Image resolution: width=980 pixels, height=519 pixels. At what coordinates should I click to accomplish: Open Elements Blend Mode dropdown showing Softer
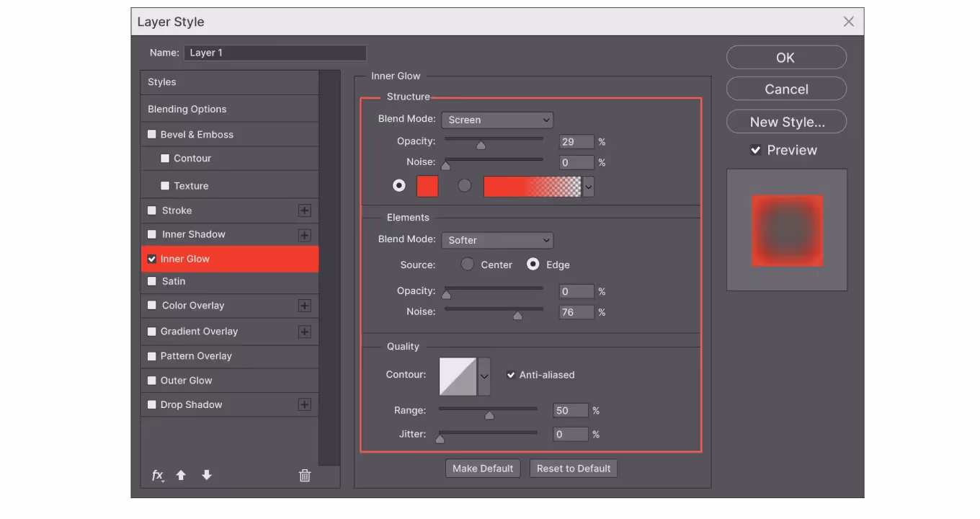(x=497, y=240)
